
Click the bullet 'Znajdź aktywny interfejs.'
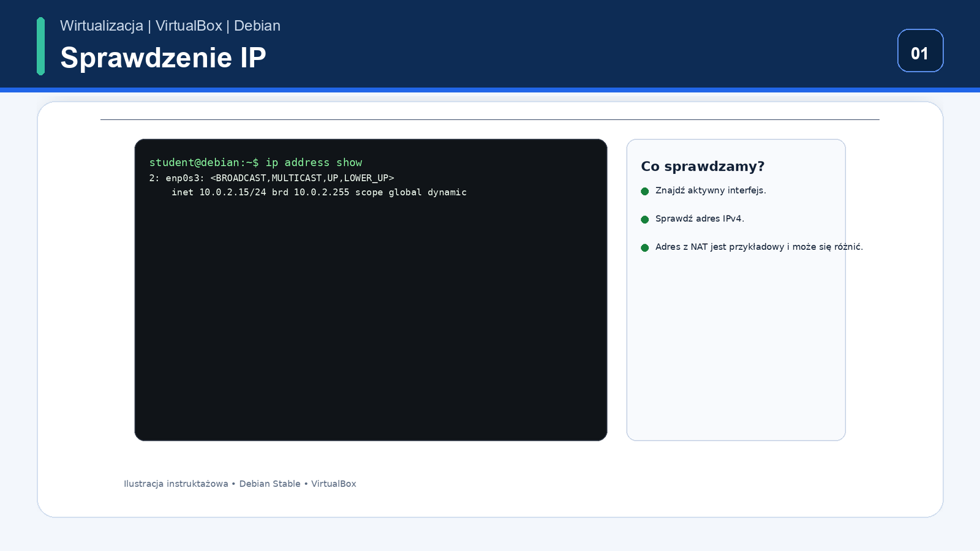[710, 190]
